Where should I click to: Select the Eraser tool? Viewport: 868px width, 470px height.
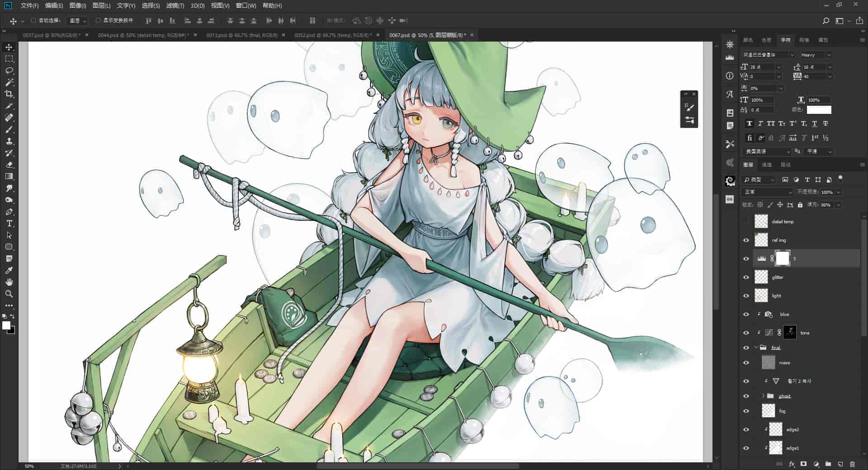pos(9,164)
